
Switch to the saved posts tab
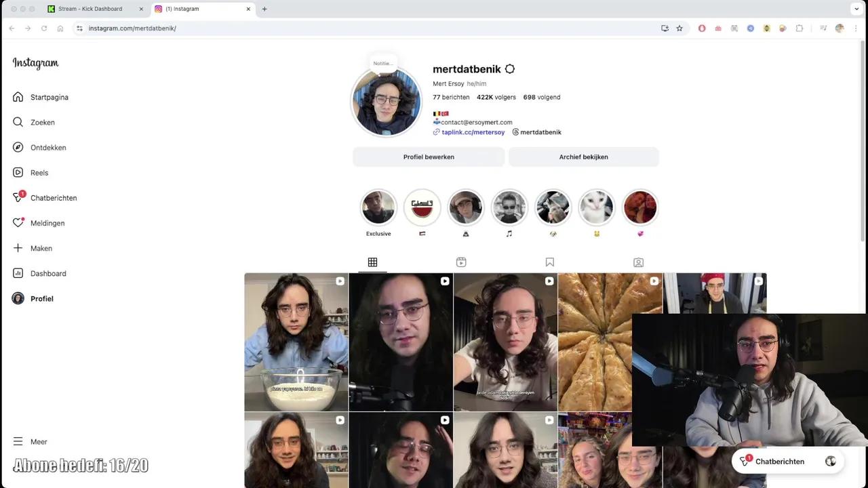point(550,262)
